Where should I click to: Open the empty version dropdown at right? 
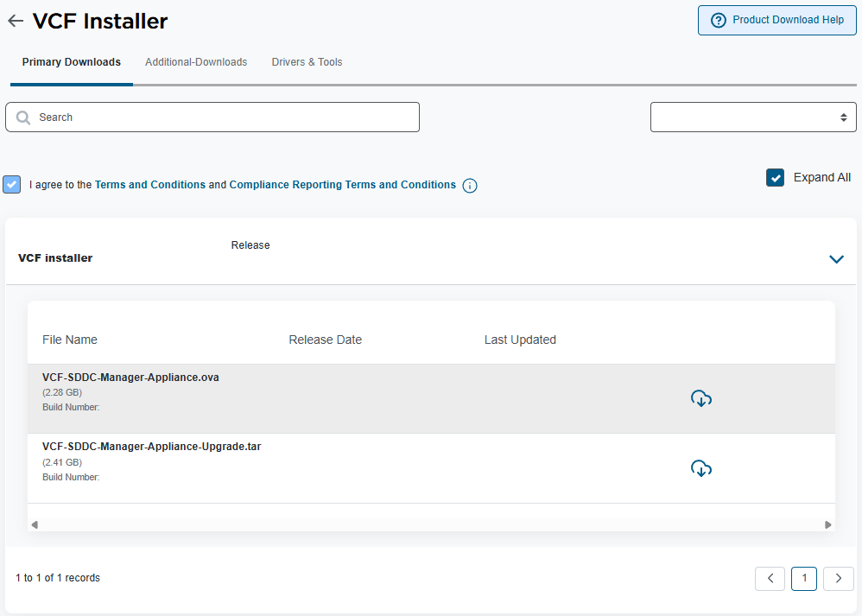coord(753,117)
